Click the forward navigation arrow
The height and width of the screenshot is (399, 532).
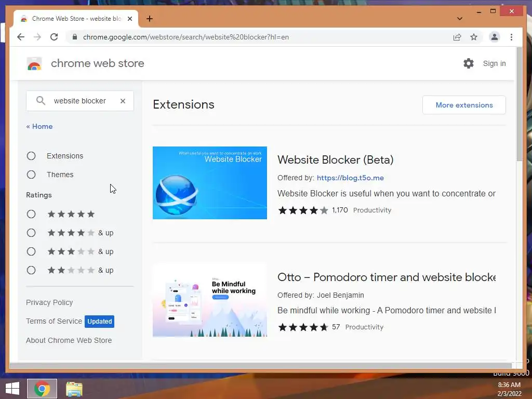coord(37,37)
